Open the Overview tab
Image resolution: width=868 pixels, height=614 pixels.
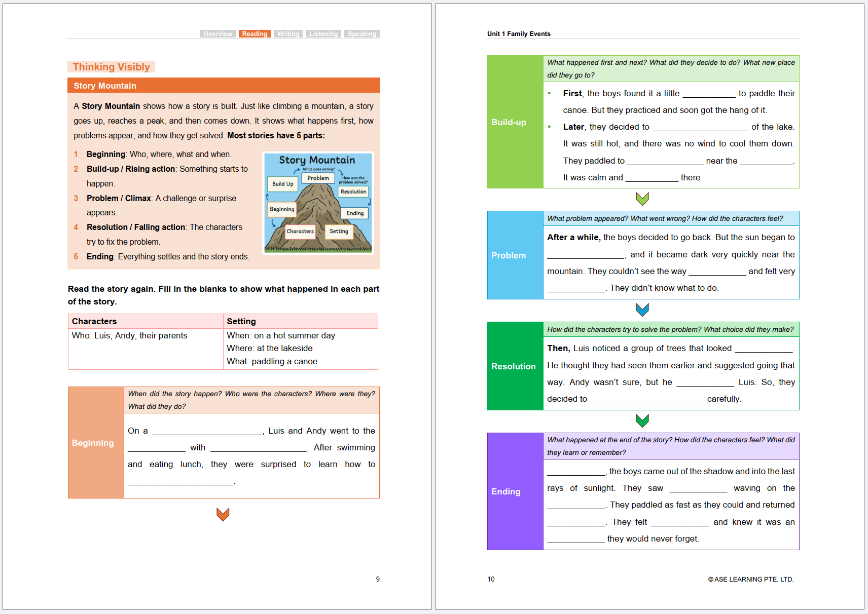pyautogui.click(x=218, y=34)
